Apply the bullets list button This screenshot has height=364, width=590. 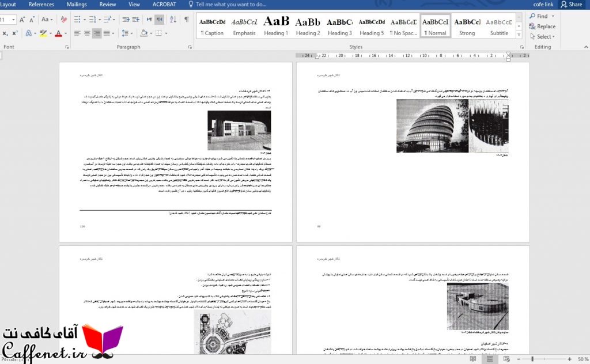pyautogui.click(x=77, y=20)
